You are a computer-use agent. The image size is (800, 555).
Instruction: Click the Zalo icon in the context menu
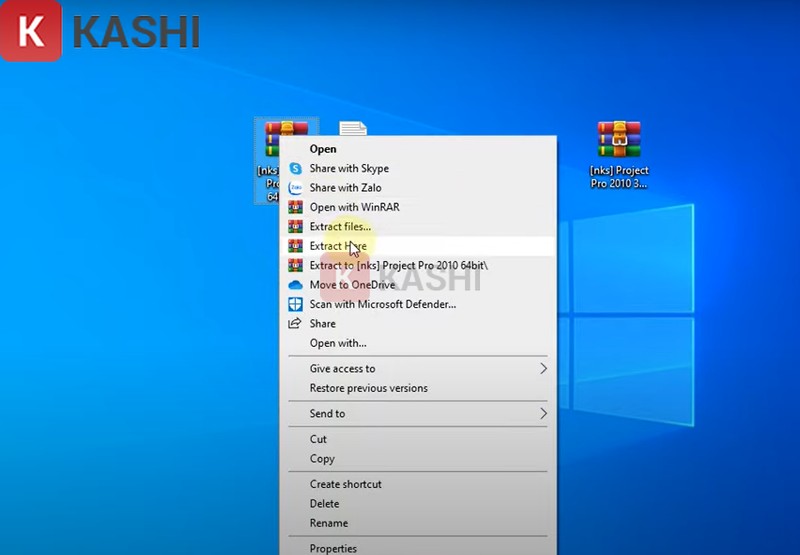coord(295,188)
